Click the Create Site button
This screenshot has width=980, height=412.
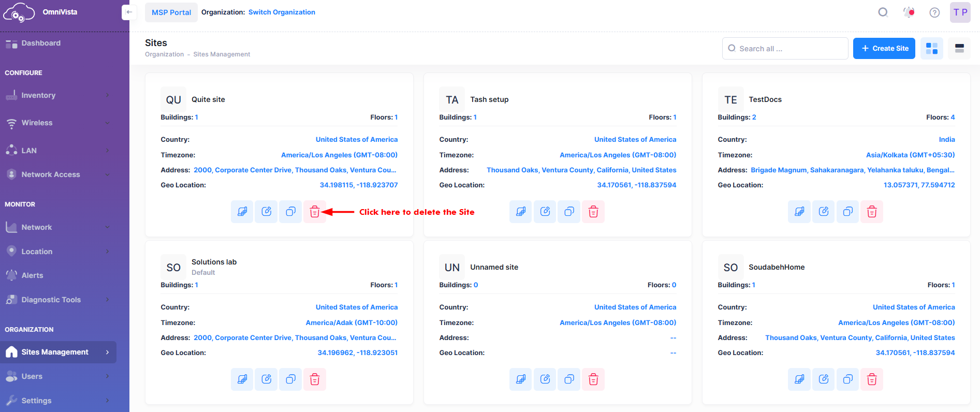point(884,49)
